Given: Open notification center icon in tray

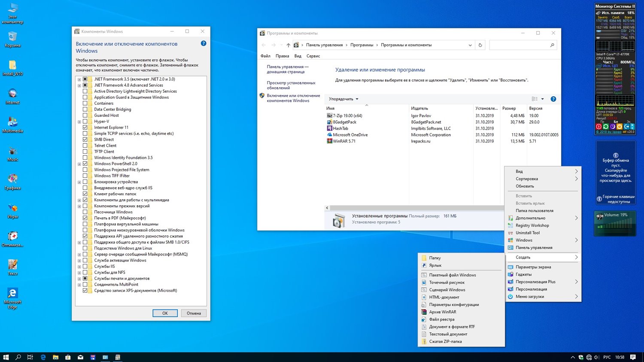Looking at the screenshot, I should click(x=633, y=357).
